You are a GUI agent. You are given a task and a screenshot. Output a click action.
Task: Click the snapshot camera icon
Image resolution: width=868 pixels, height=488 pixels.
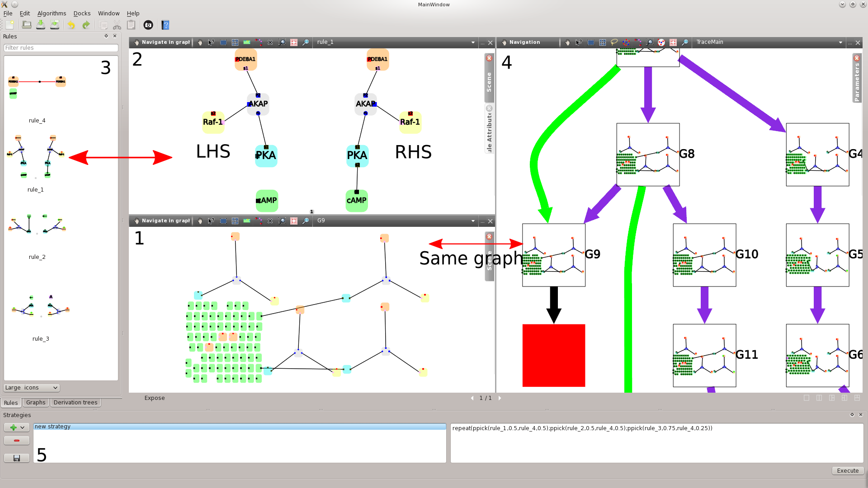[x=148, y=25]
